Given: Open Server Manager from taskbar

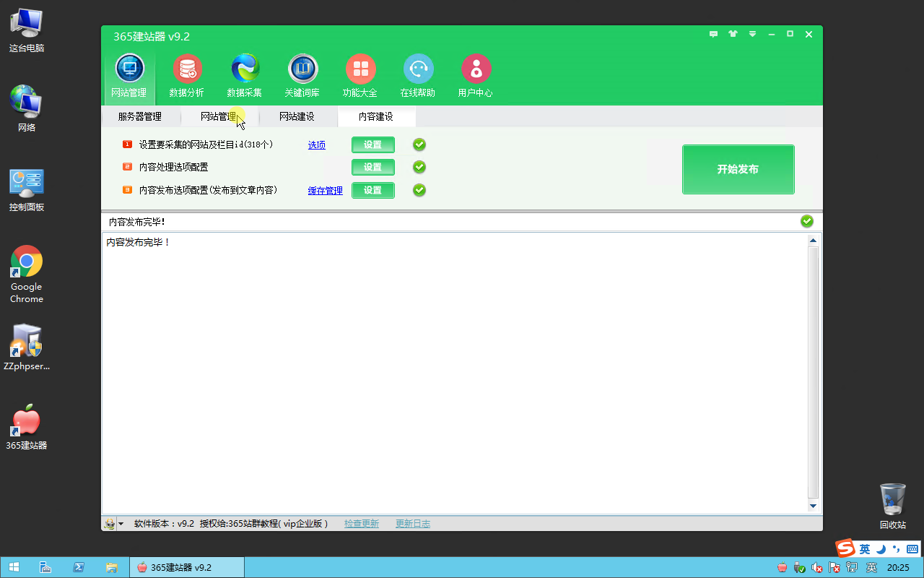Looking at the screenshot, I should pyautogui.click(x=44, y=567).
